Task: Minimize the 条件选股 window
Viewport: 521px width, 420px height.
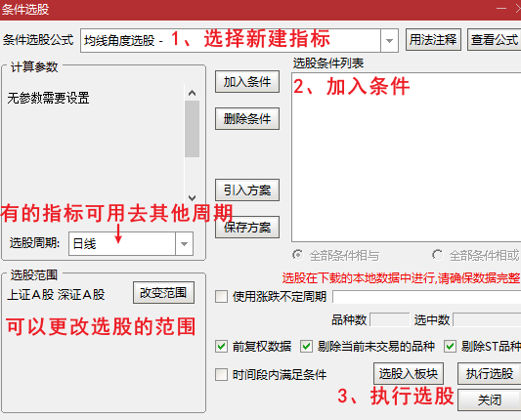Action: (x=501, y=9)
